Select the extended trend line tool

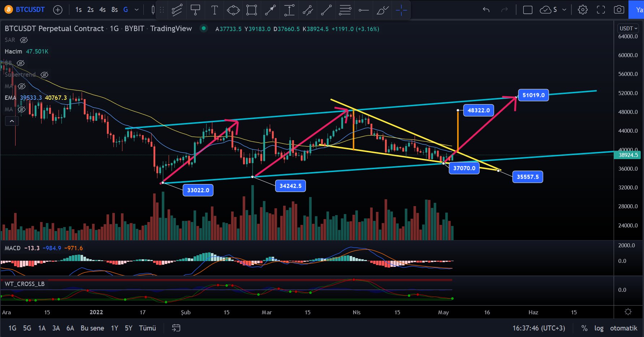308,10
